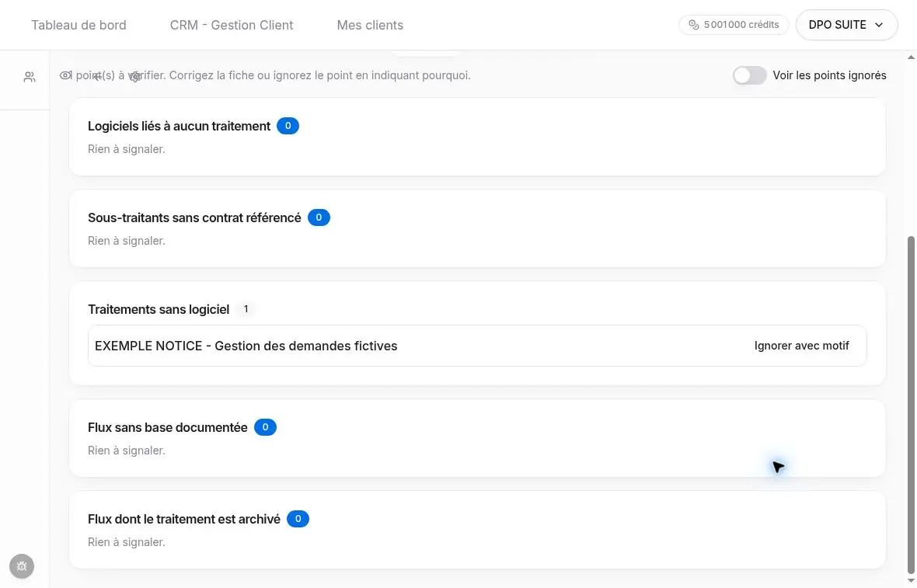Click the count 1 beside Traitements sans logiciel
Screen dimensions: 917x588
246,309
